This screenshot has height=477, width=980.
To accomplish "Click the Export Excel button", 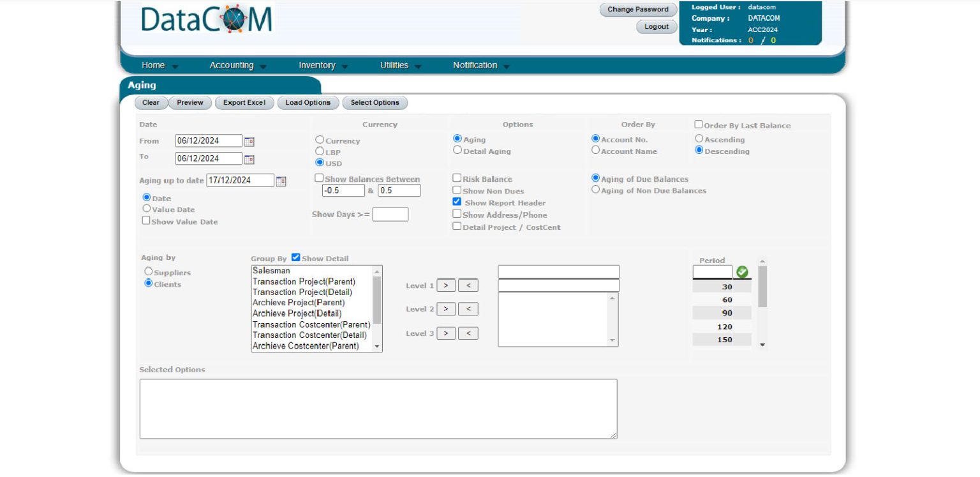I will point(244,102).
